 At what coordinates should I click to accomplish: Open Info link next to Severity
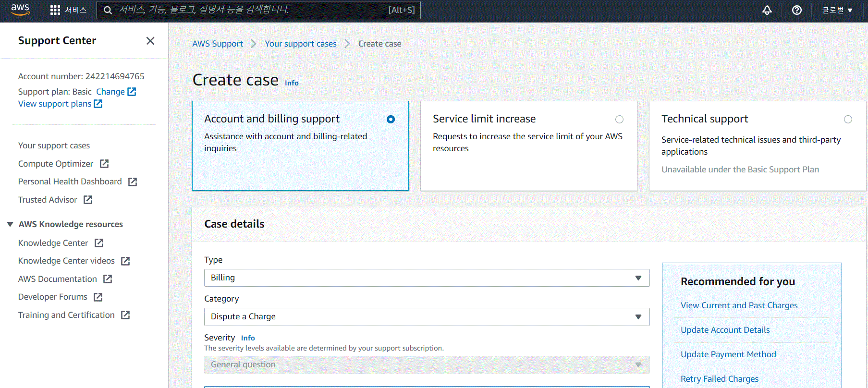click(248, 338)
